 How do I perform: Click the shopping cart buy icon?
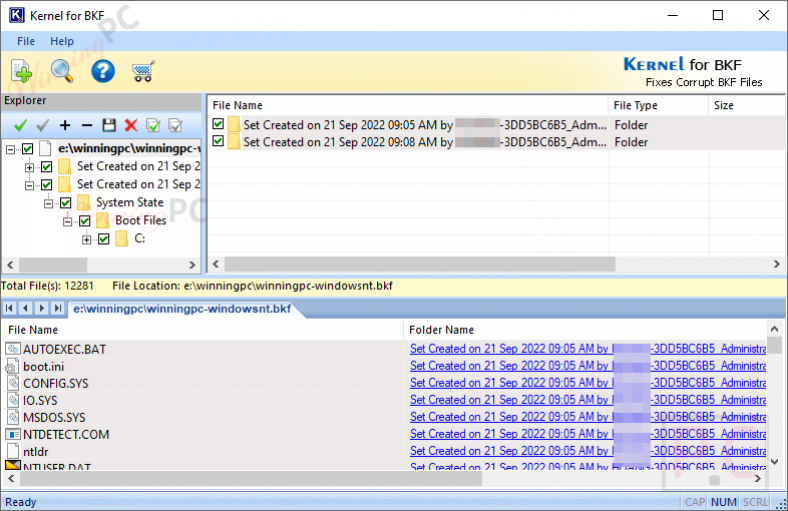pos(143,71)
